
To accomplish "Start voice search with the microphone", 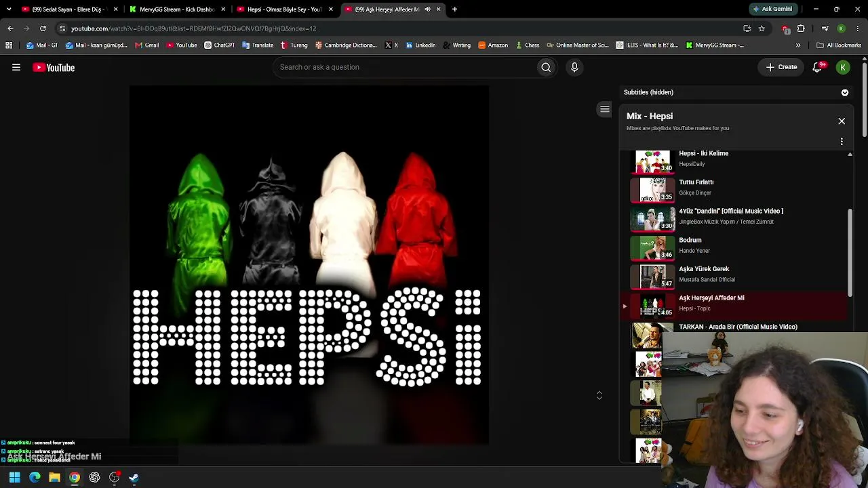I will click(574, 67).
